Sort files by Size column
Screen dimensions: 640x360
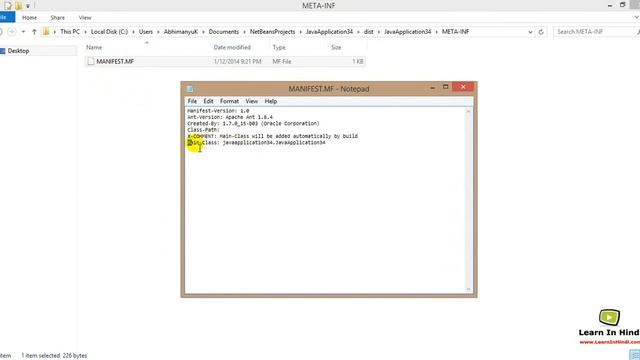click(336, 47)
